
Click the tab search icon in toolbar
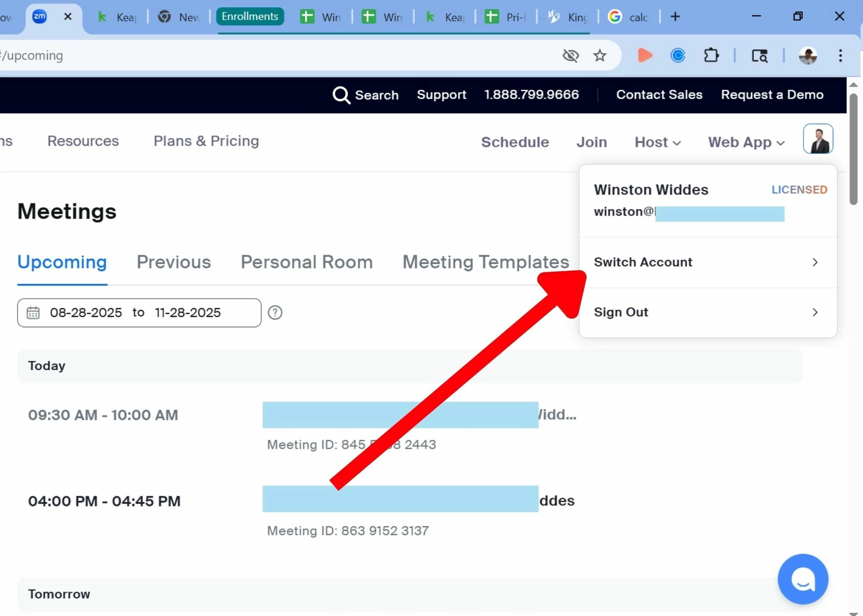(759, 56)
